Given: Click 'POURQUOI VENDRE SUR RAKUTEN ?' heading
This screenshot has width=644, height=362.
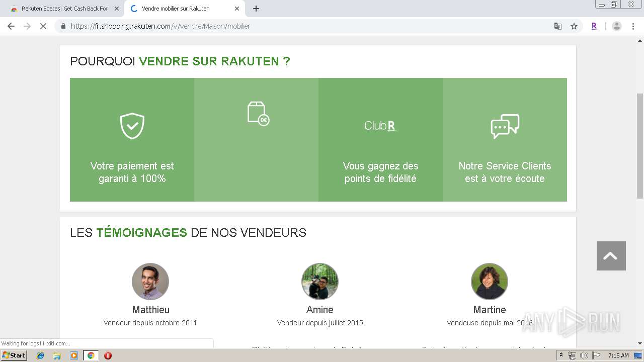Looking at the screenshot, I should 180,61.
